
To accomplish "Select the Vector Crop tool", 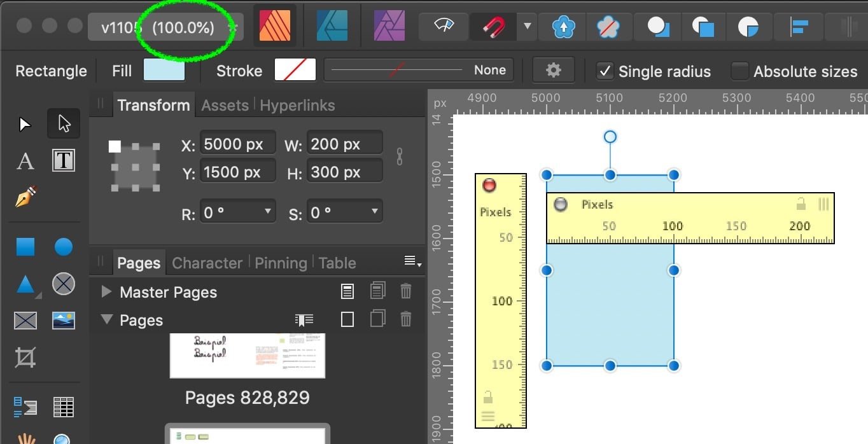I will 25,357.
